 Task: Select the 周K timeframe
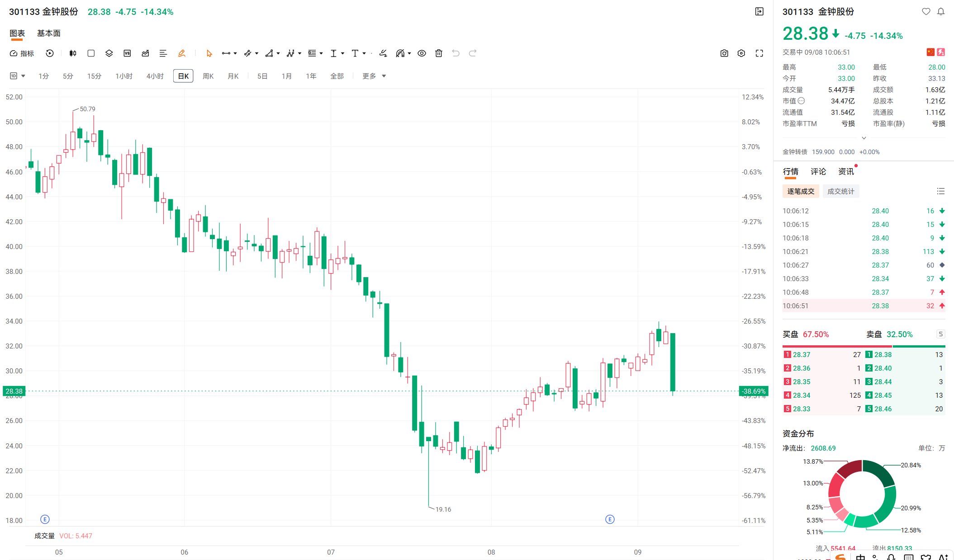208,76
